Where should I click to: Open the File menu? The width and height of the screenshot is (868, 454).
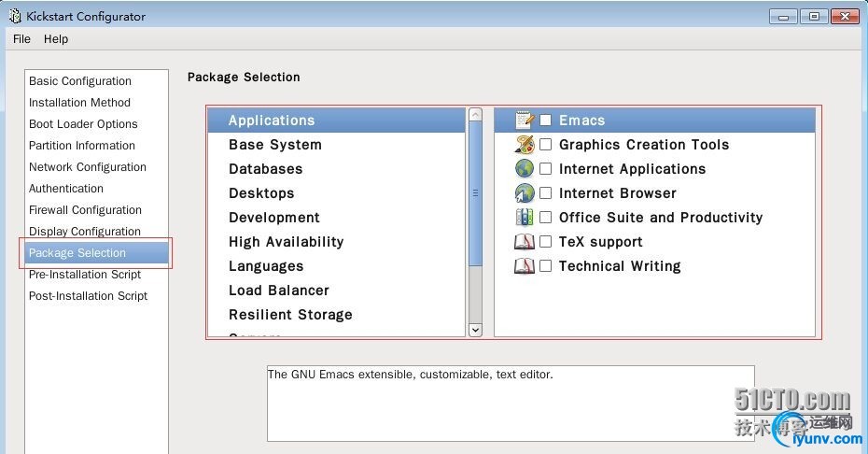[x=21, y=39]
